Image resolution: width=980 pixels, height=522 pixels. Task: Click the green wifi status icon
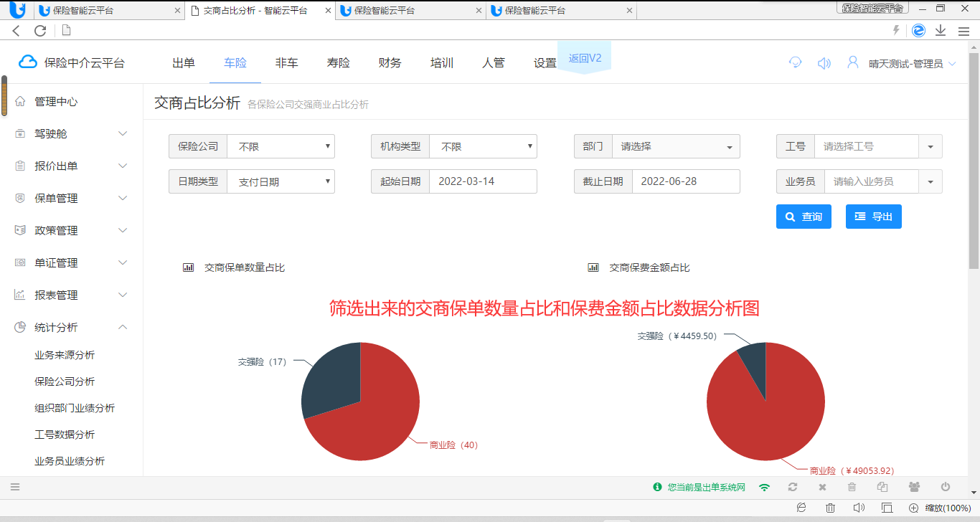coord(765,488)
